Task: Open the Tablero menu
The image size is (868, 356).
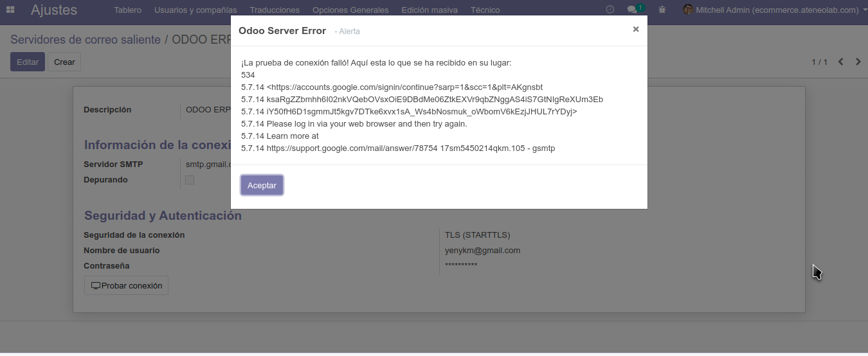Action: [x=127, y=10]
